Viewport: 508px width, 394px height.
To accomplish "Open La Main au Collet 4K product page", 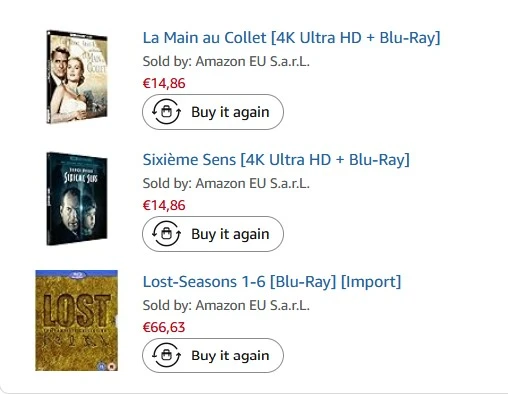I will tap(292, 38).
